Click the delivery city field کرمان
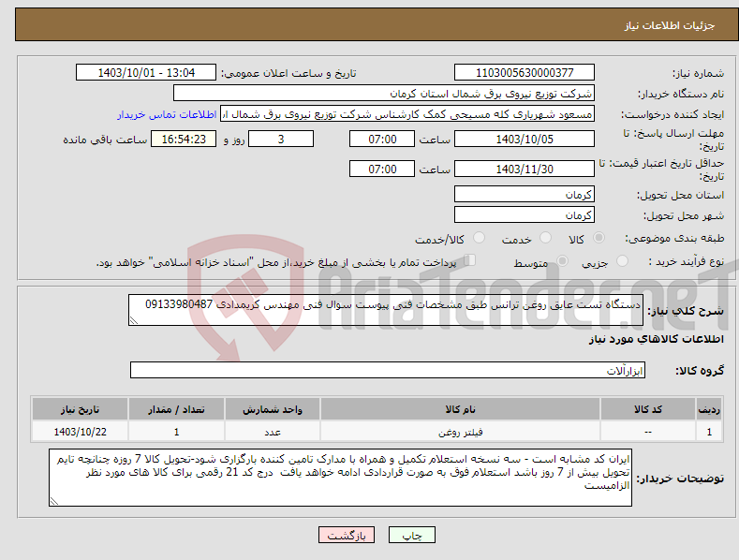Image resolution: width=739 pixels, height=560 pixels. pyautogui.click(x=525, y=215)
